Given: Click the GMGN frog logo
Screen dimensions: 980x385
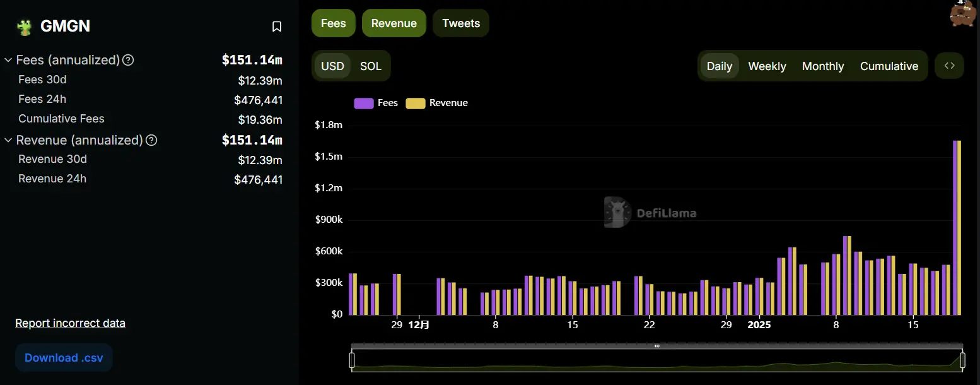Looking at the screenshot, I should tap(25, 27).
